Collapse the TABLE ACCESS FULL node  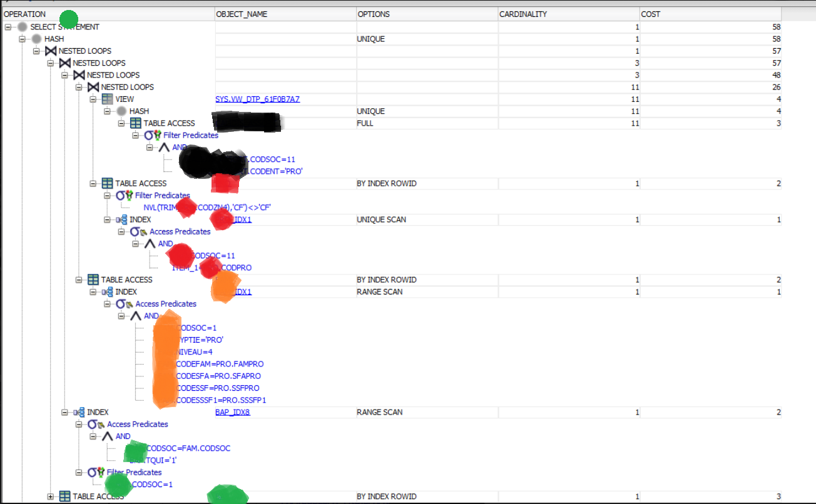click(121, 123)
